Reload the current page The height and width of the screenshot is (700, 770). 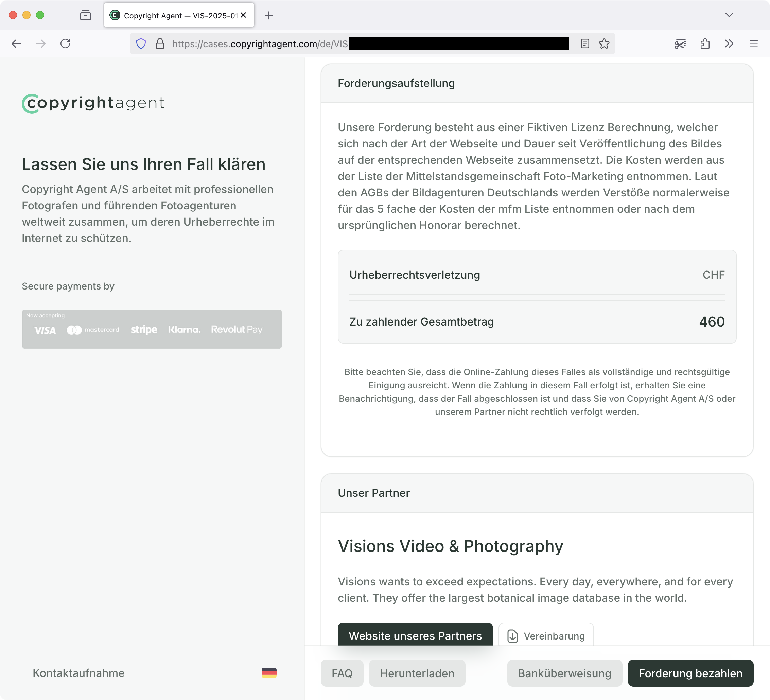(65, 43)
